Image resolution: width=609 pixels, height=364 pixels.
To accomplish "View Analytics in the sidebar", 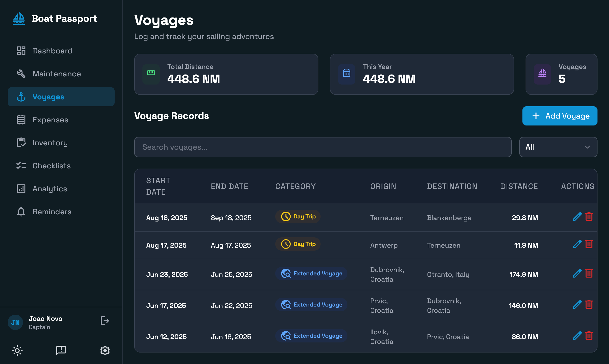I will coord(50,189).
